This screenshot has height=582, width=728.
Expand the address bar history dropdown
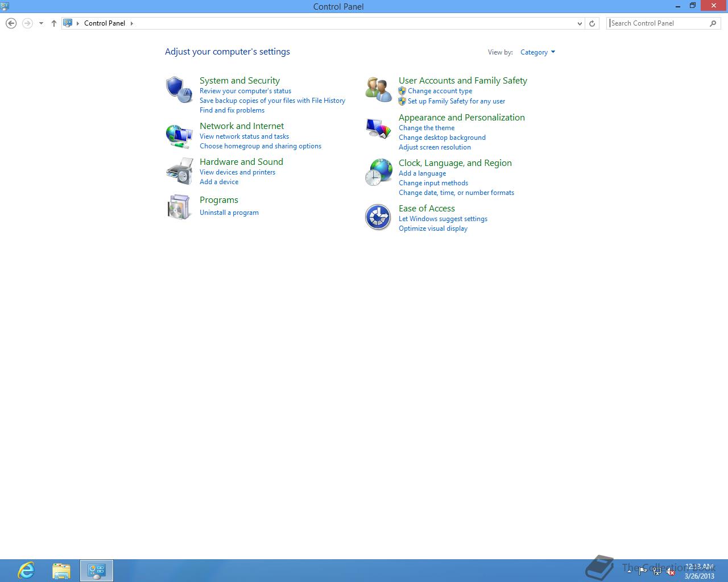point(580,23)
